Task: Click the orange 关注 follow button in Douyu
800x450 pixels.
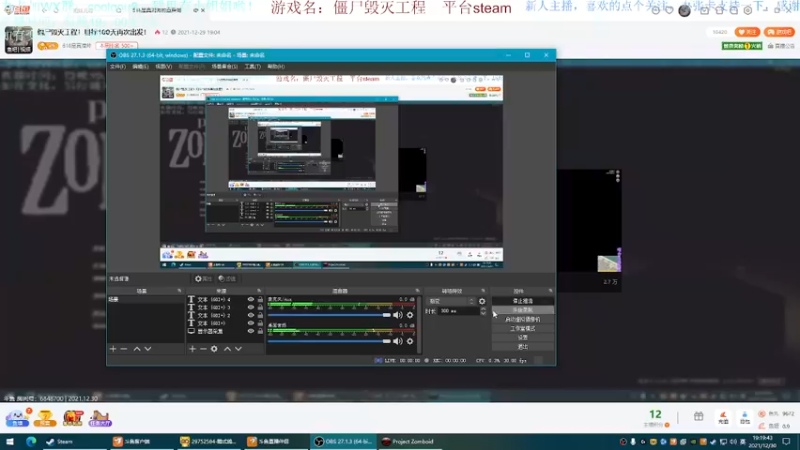Action: click(747, 32)
